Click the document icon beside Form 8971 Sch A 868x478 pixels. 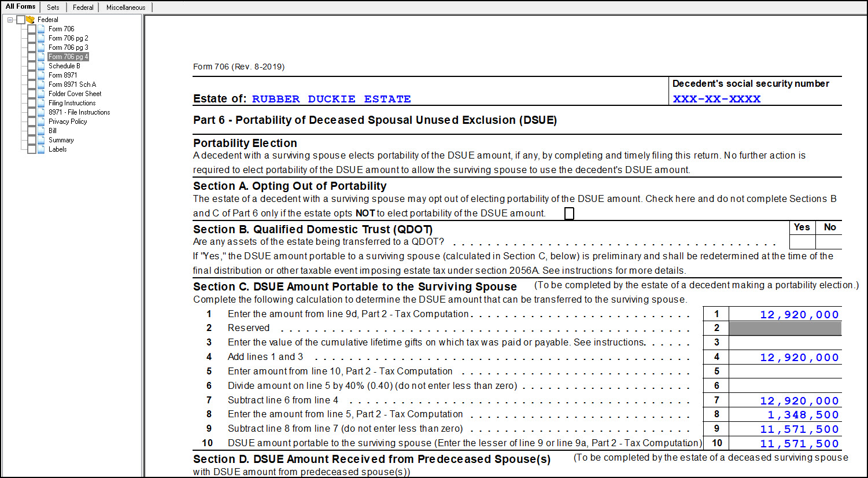[41, 84]
